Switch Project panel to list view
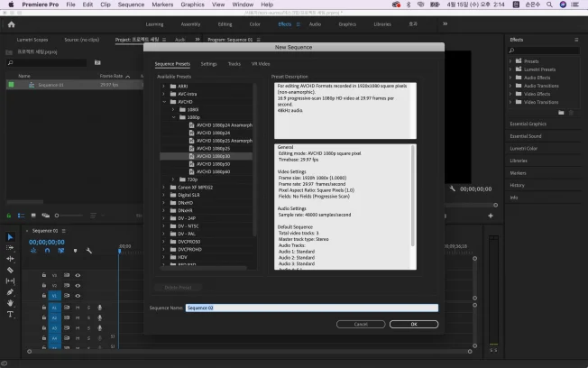Screen dimensions: 588x368 point(21,216)
